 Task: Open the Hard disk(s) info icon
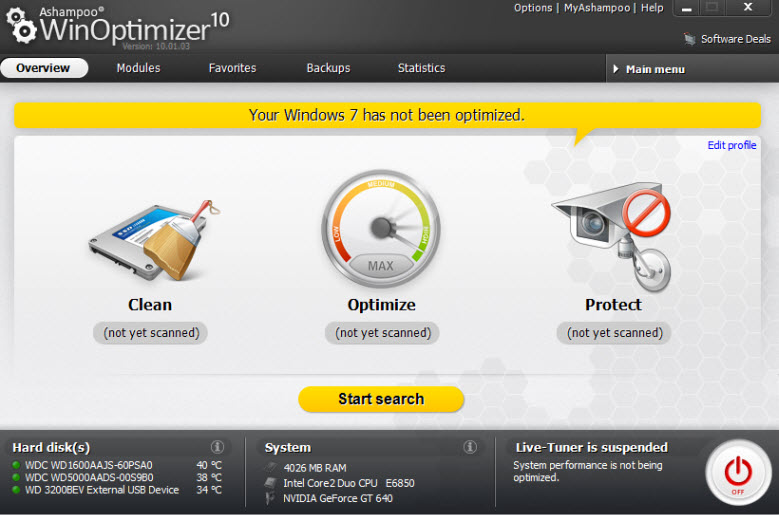pos(217,446)
